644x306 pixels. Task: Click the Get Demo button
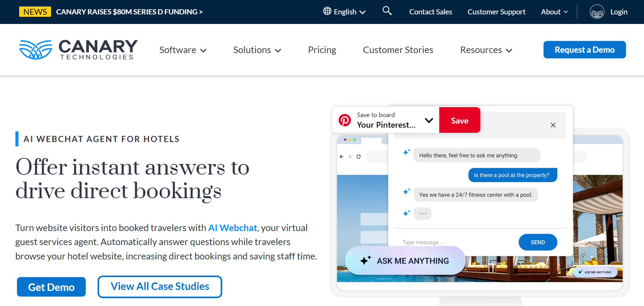coord(51,287)
